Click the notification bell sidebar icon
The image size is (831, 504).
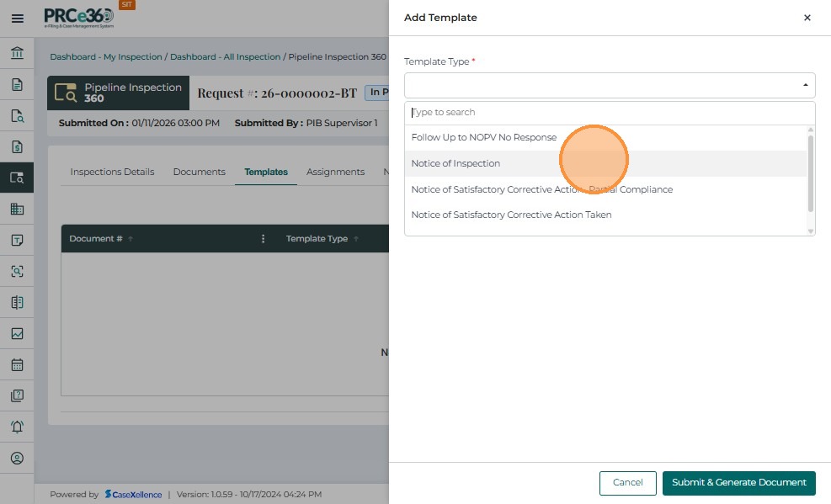point(17,427)
